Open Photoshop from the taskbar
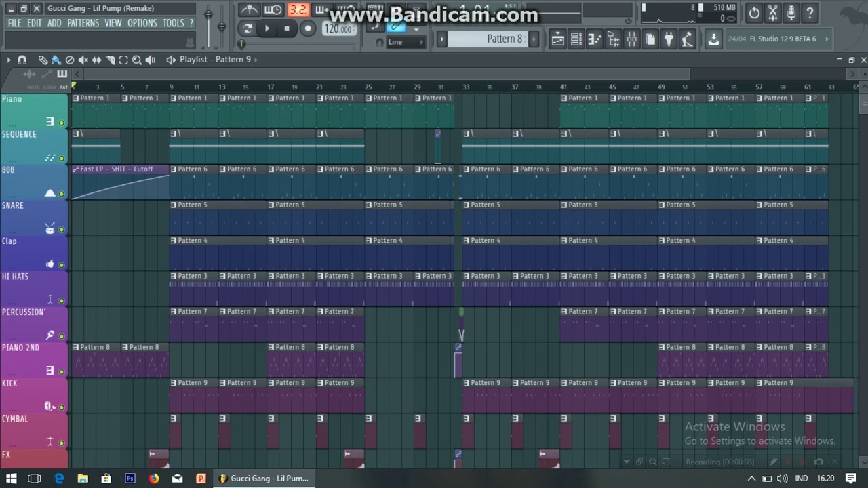 coord(130,479)
